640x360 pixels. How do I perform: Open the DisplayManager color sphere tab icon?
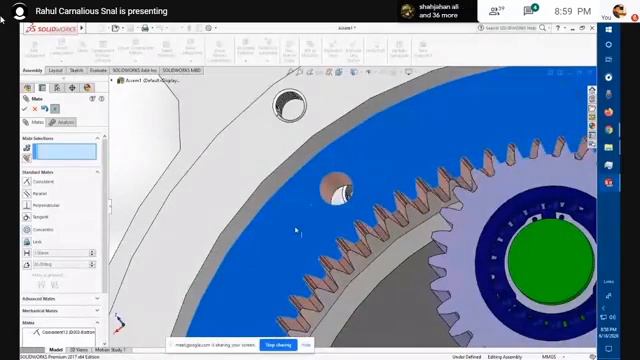[x=87, y=88]
